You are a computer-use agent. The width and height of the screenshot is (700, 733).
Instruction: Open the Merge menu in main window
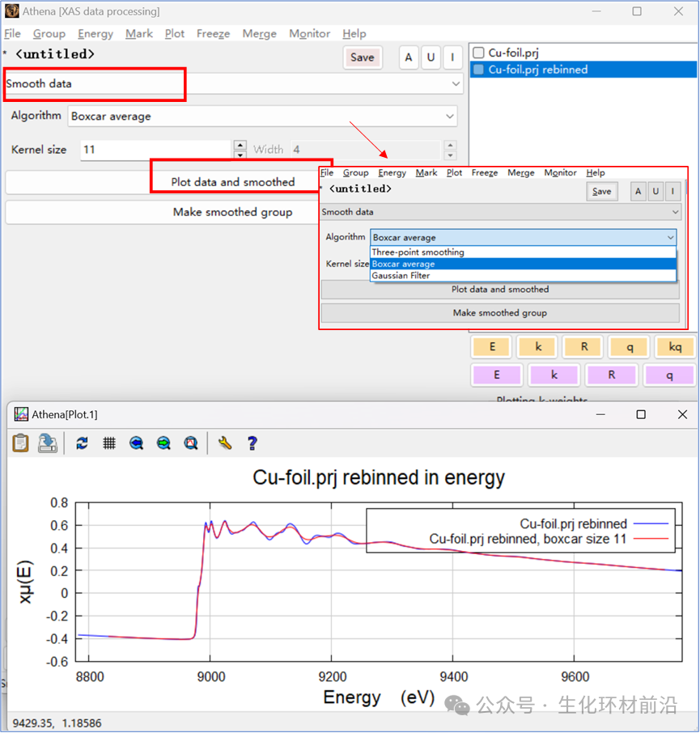coord(259,34)
